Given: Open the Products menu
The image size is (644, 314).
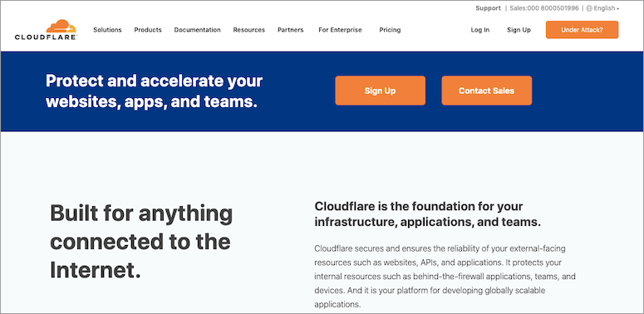Looking at the screenshot, I should click(x=148, y=30).
